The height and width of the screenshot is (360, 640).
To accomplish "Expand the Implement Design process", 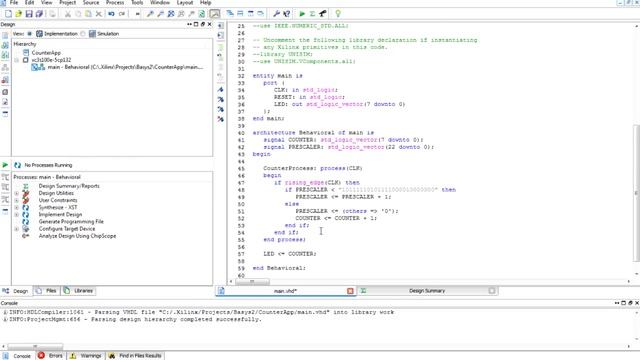I will (x=17, y=215).
